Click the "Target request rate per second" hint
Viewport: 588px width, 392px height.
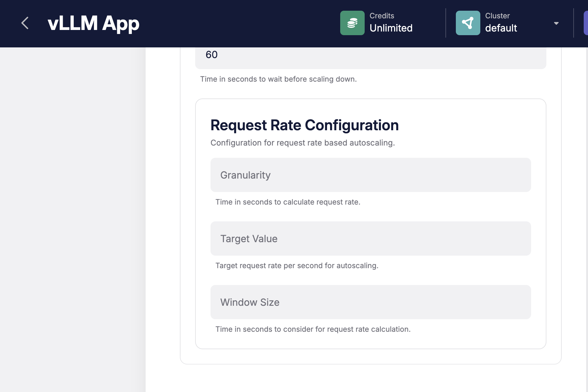[x=297, y=266]
